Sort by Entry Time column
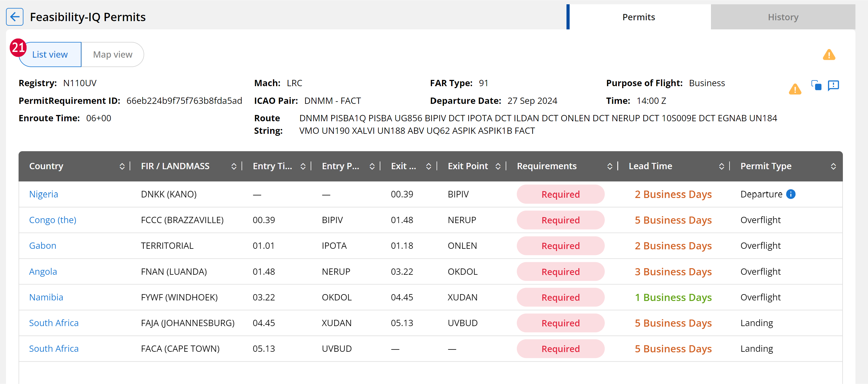The width and height of the screenshot is (868, 384). 303,166
